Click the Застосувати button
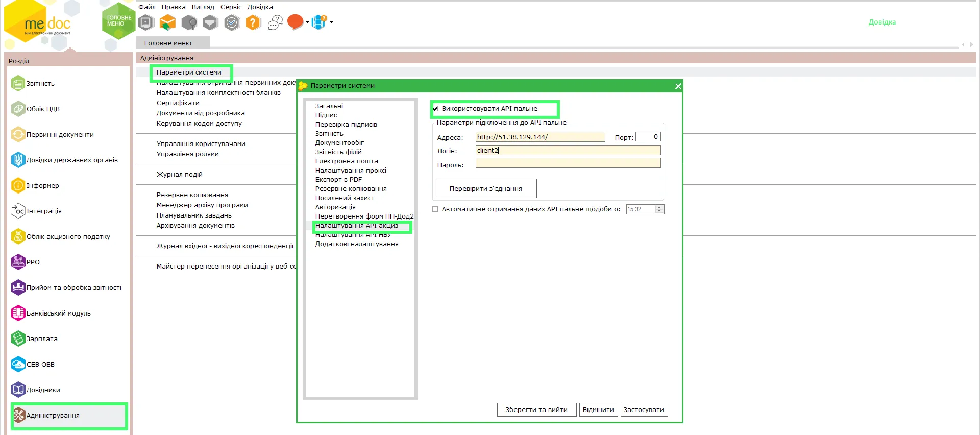980x435 pixels. [644, 409]
